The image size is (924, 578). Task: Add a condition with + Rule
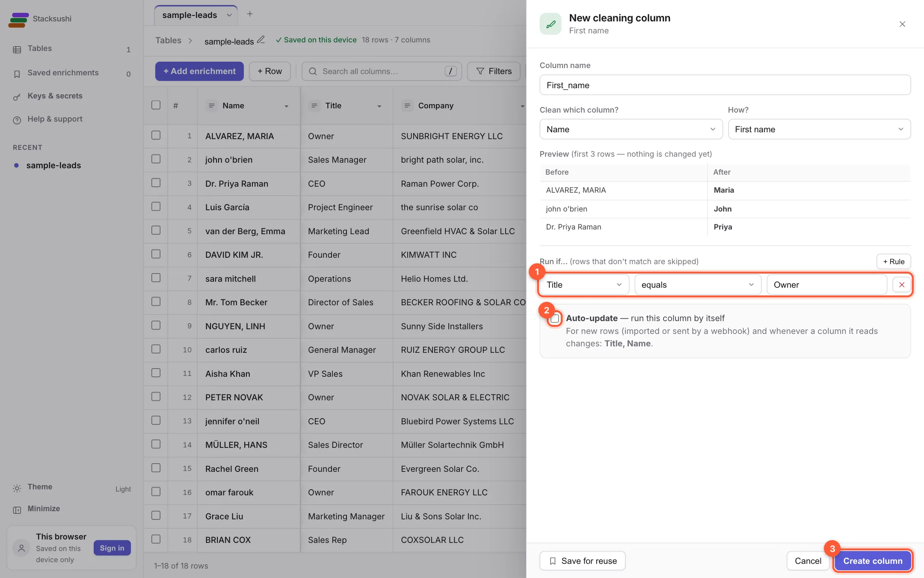tap(894, 262)
